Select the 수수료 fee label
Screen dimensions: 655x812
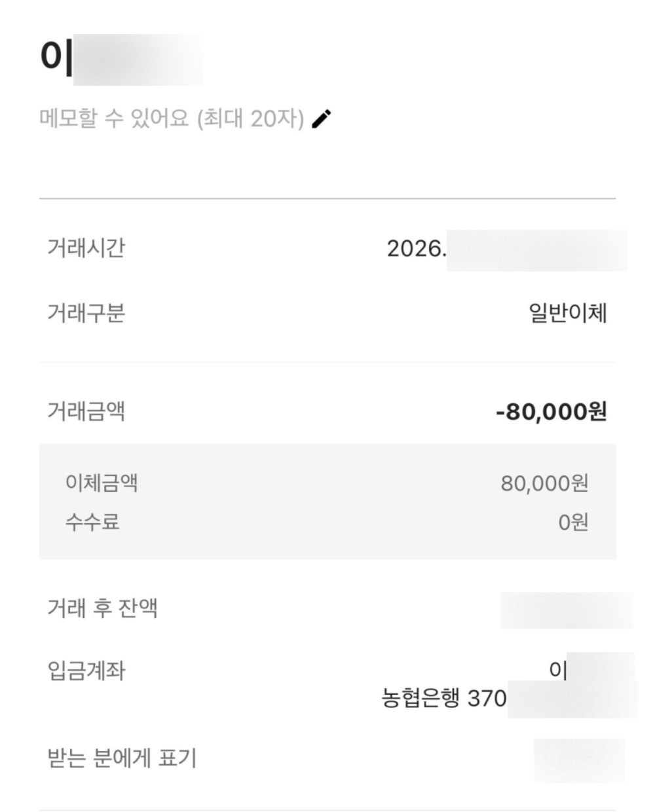click(92, 522)
